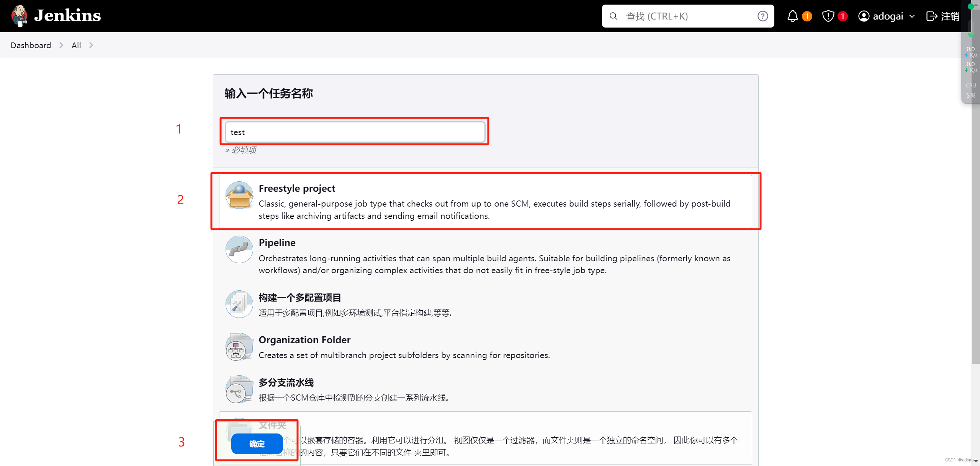The width and height of the screenshot is (980, 466).
Task: Click the 适用于多配置项目 description text
Action: click(355, 313)
